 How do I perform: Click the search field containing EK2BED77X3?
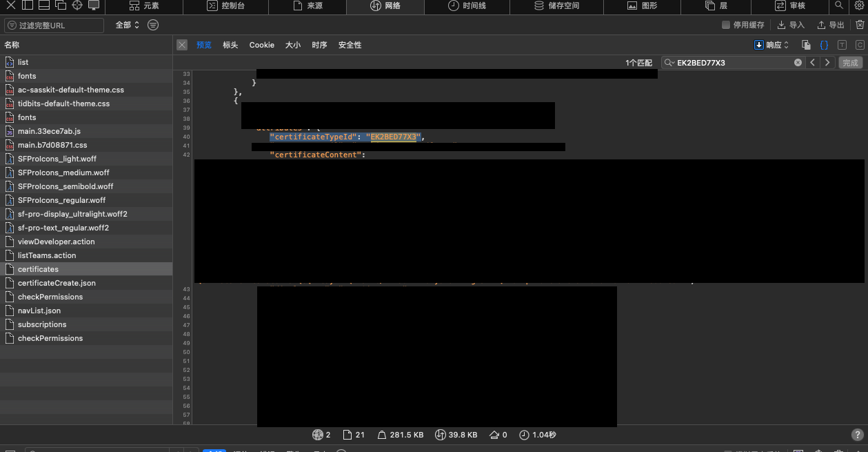[x=734, y=62]
